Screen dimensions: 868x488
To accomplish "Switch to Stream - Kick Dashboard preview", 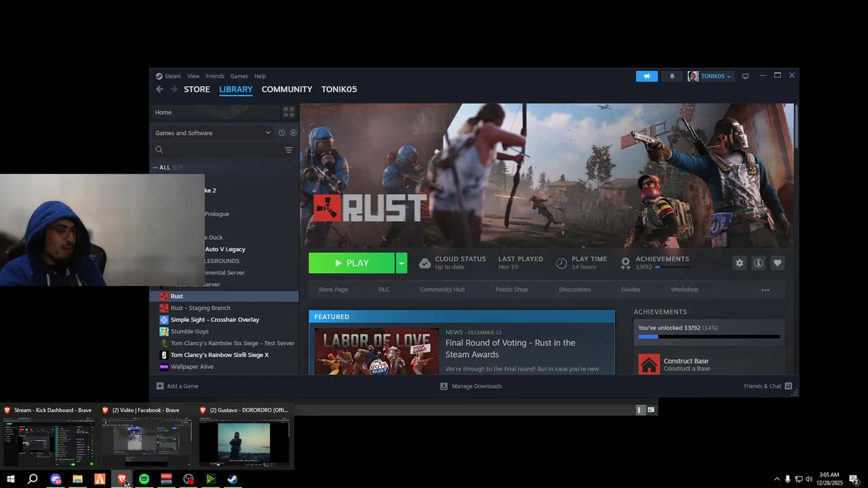I will click(49, 436).
